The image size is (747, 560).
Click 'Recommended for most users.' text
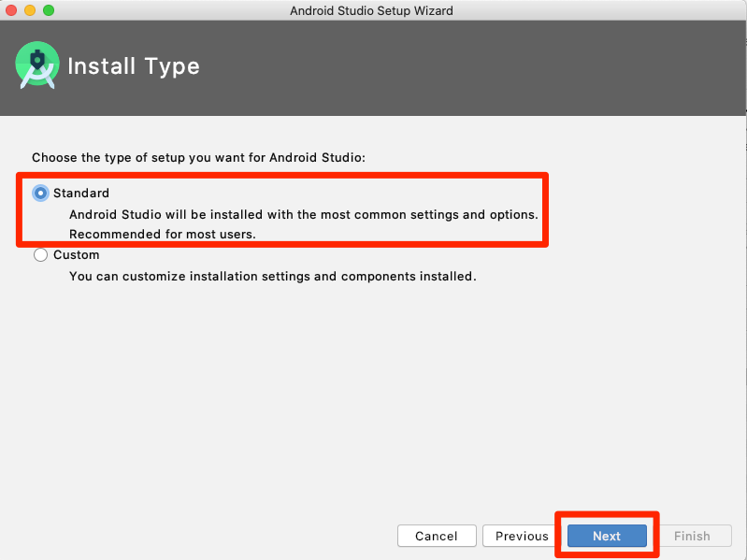(x=163, y=234)
